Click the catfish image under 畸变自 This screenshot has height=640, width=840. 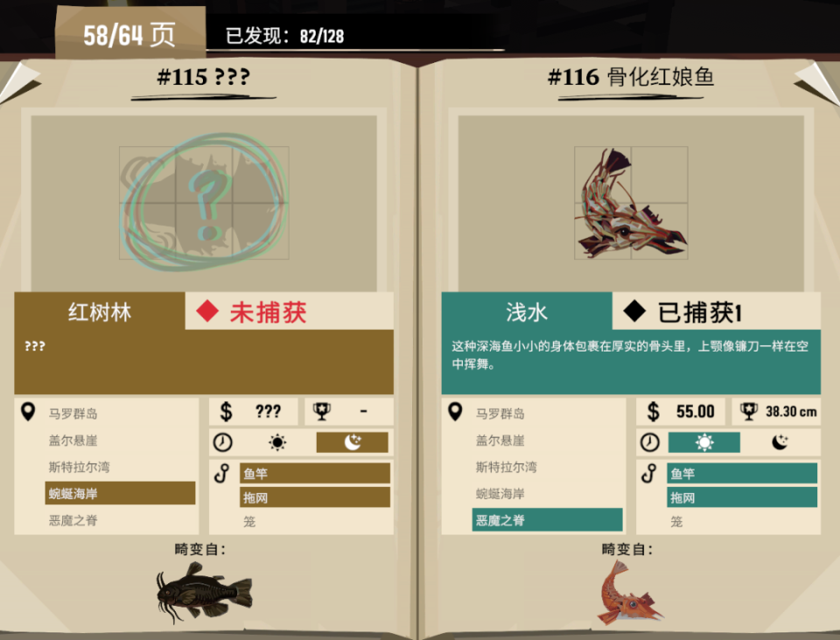[x=204, y=591]
